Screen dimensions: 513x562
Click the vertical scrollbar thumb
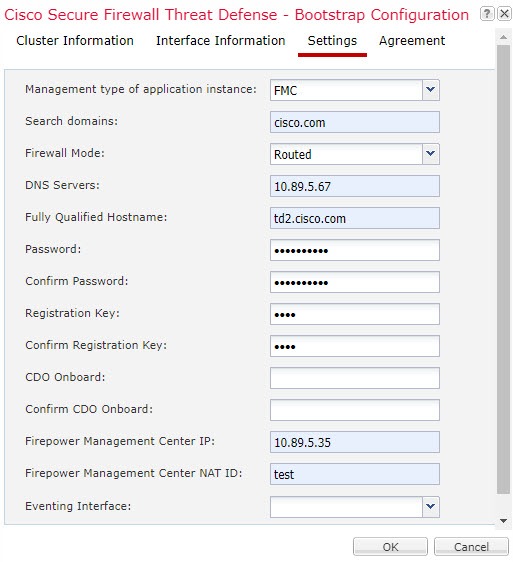pos(503,270)
